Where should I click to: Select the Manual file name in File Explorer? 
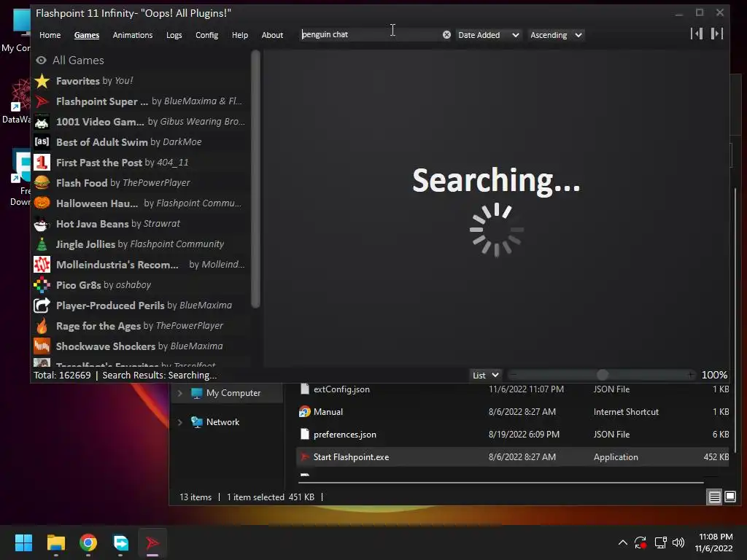328,412
